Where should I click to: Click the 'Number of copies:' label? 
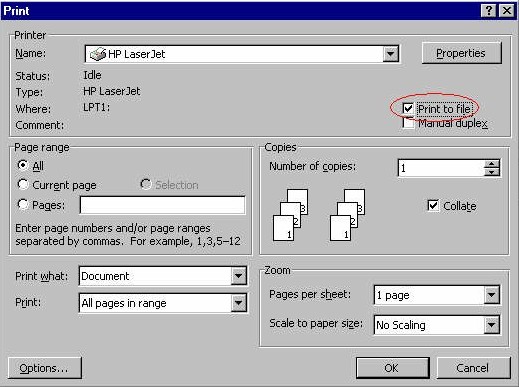click(313, 166)
